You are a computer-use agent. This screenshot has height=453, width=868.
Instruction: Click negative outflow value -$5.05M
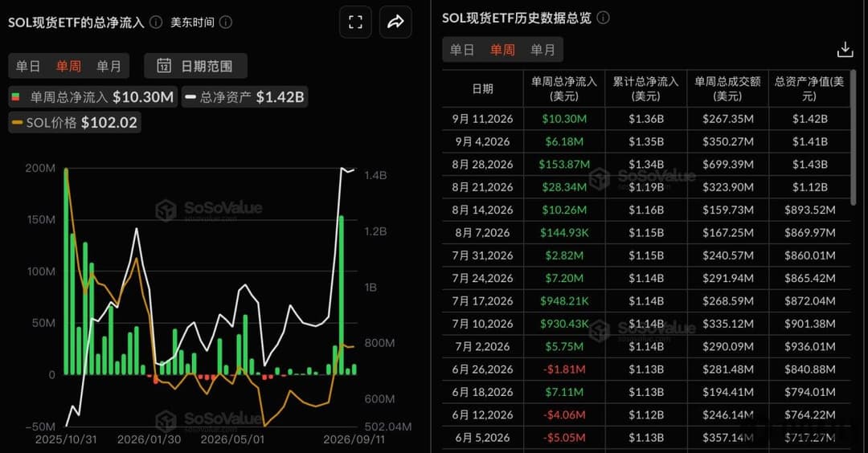(564, 438)
